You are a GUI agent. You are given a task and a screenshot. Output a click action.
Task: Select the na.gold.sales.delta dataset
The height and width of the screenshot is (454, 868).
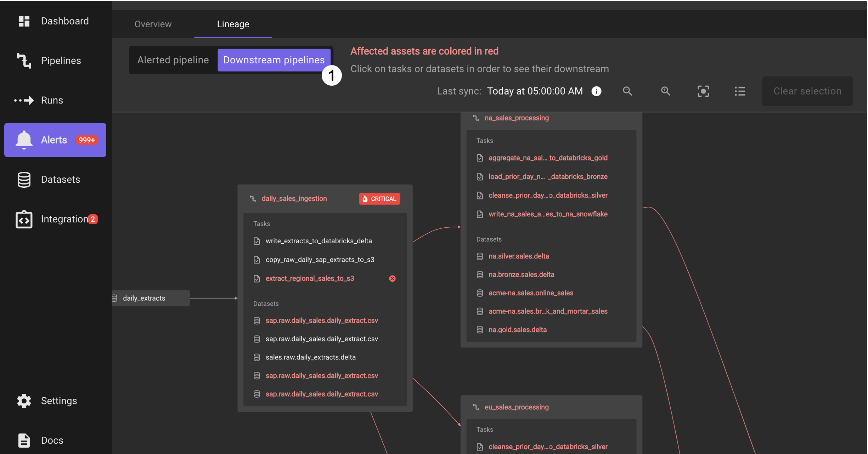pyautogui.click(x=517, y=330)
